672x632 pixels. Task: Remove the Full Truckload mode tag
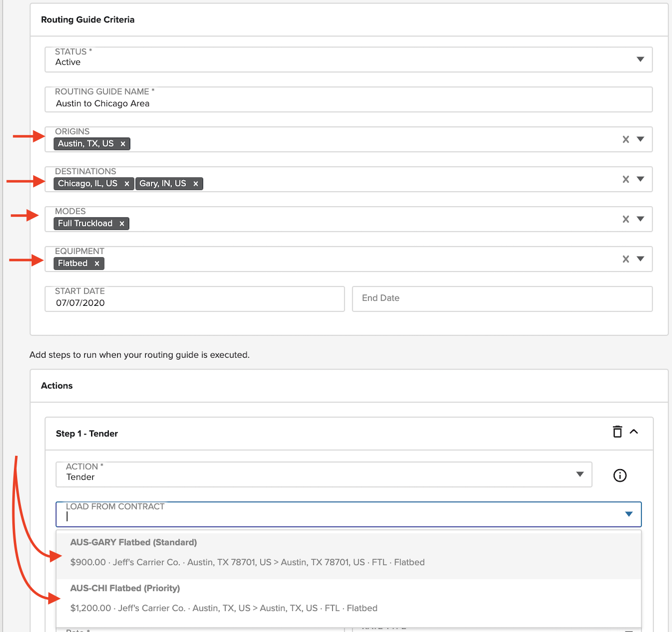[122, 223]
